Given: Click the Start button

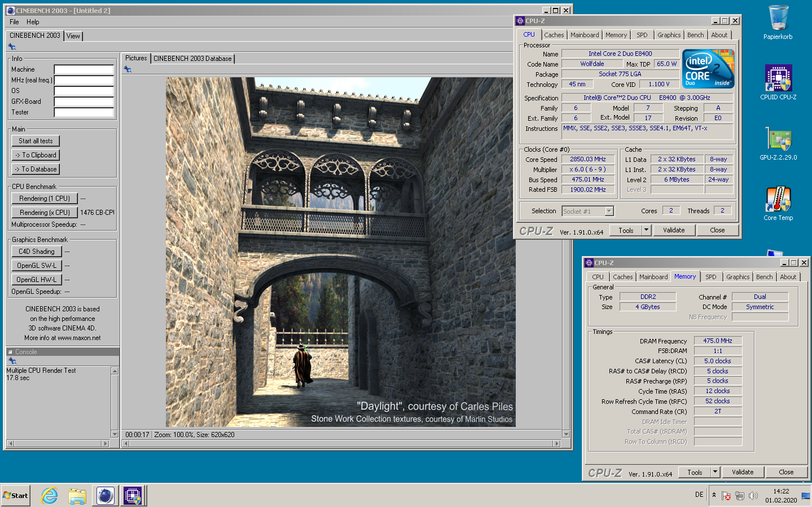Looking at the screenshot, I should pos(16,496).
